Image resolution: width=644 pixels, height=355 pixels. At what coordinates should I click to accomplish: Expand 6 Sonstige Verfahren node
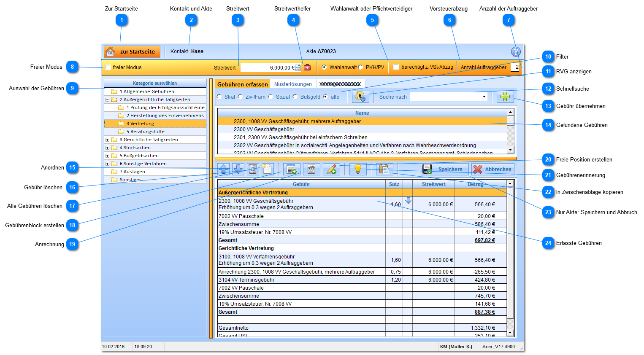point(107,164)
